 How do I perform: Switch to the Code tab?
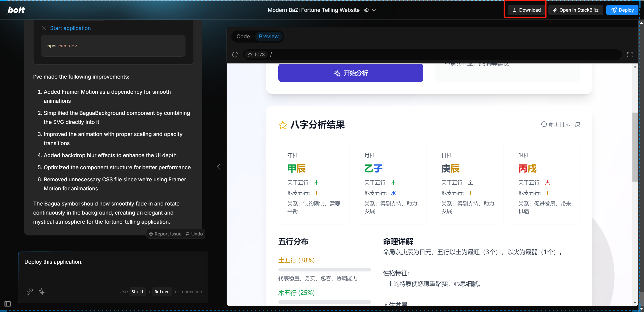tap(243, 36)
